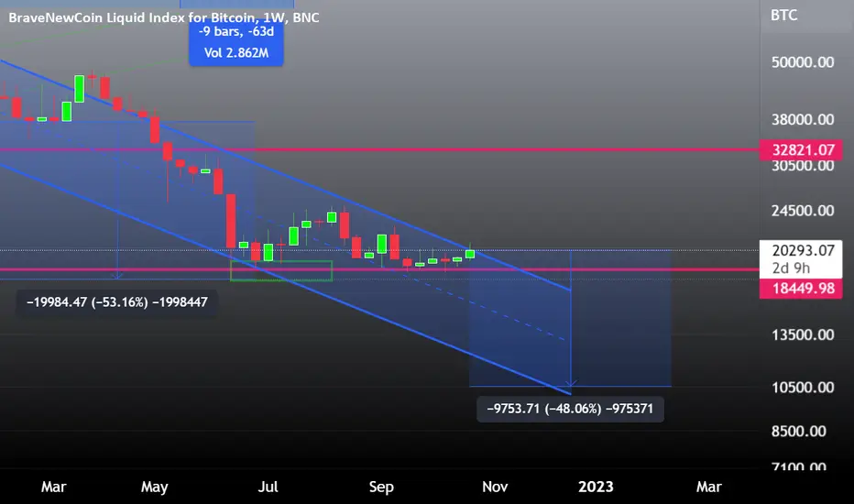The width and height of the screenshot is (854, 504).
Task: Click the Sep time axis label
Action: point(381,487)
